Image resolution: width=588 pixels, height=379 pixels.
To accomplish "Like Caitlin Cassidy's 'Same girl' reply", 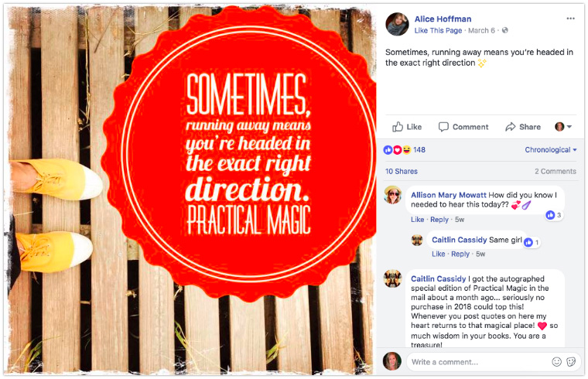I will pyautogui.click(x=438, y=254).
